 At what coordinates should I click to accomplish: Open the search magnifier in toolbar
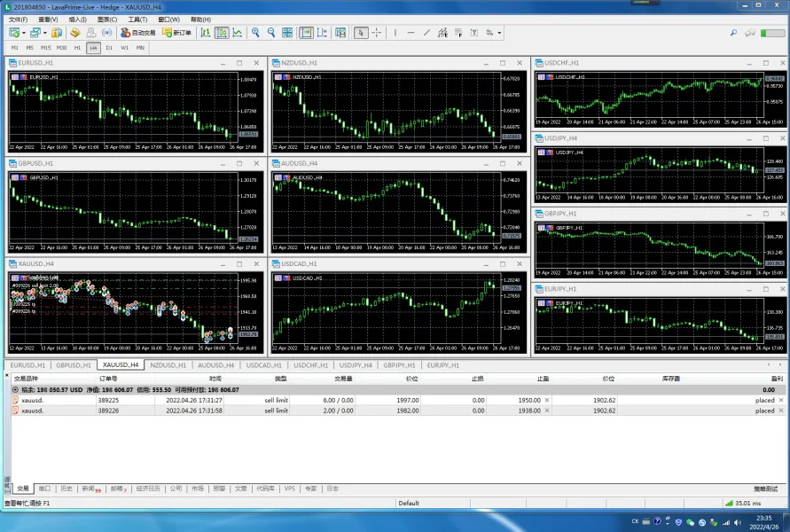(733, 33)
